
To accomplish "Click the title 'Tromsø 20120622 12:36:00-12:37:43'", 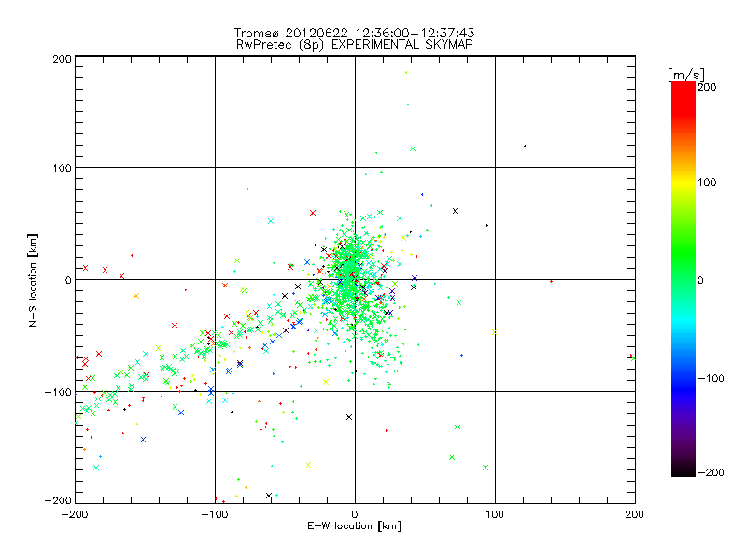I will [x=354, y=33].
